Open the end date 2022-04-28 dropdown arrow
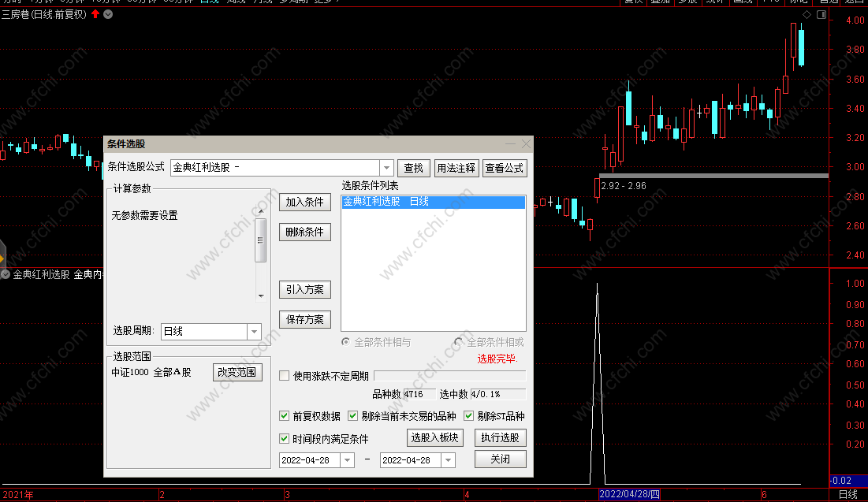Viewport: 868px width, 502px height. 448,460
